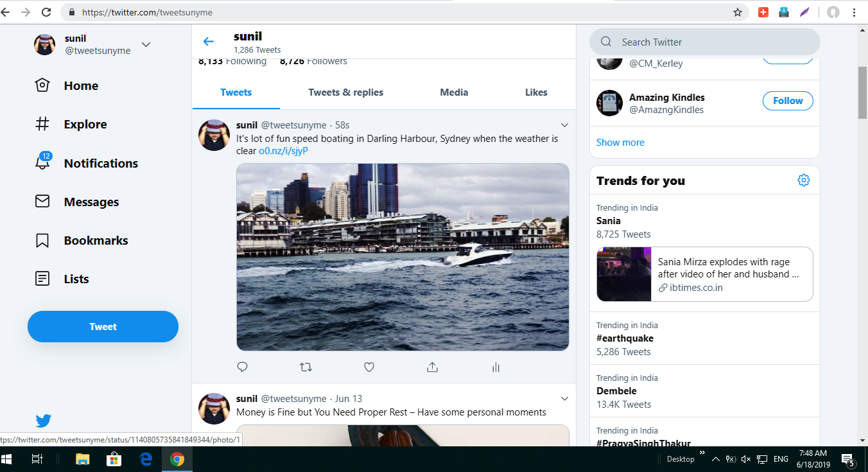Click the red plus extension icon
The width and height of the screenshot is (868, 472).
[x=763, y=12]
